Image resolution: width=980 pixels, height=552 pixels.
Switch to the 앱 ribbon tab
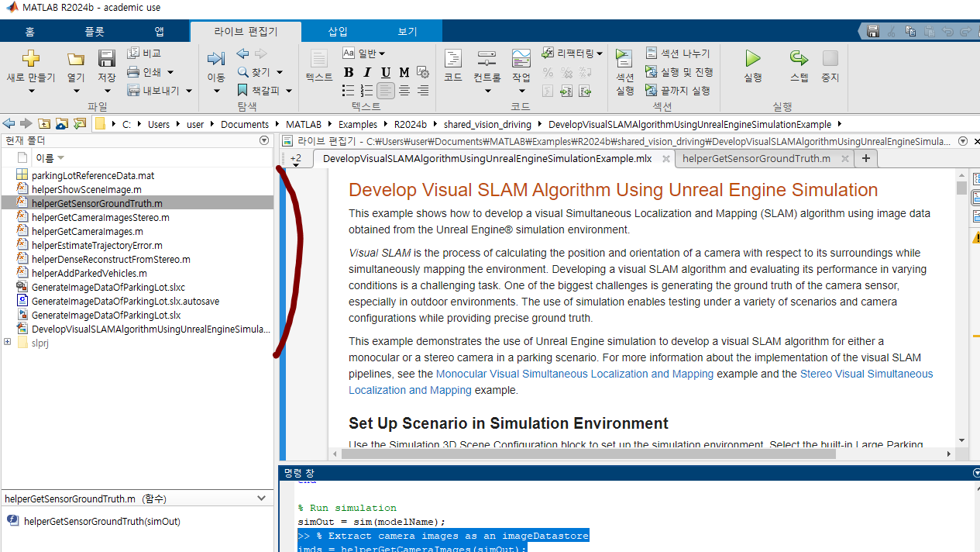click(159, 32)
